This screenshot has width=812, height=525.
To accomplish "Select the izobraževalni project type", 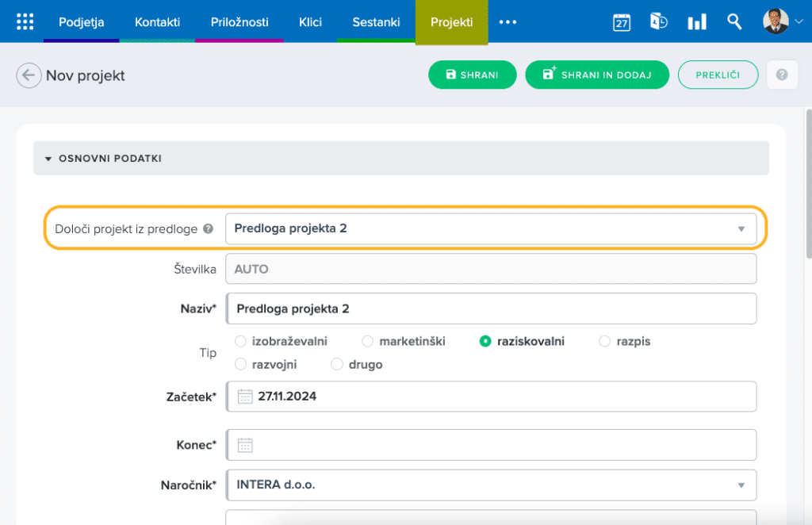I will pyautogui.click(x=241, y=341).
